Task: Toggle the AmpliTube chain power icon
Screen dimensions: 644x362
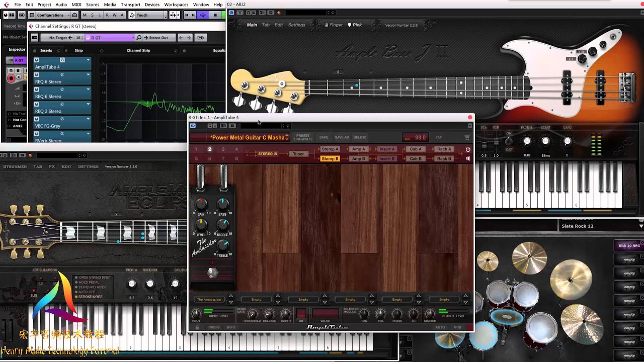Action: click(x=468, y=149)
